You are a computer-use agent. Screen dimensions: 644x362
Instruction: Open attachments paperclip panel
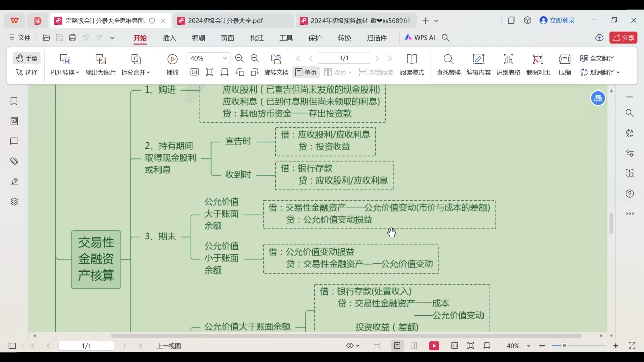pos(14,161)
